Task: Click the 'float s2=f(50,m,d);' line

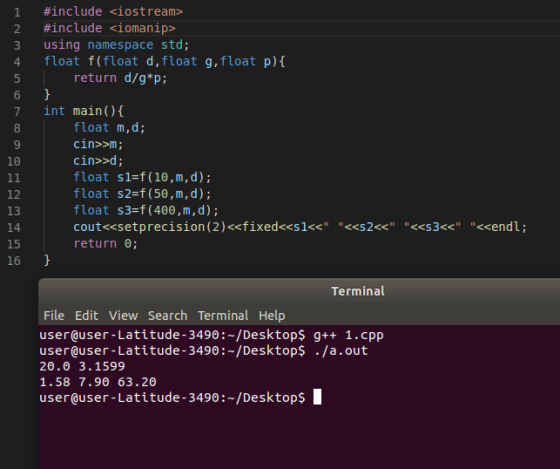Action: tap(142, 194)
